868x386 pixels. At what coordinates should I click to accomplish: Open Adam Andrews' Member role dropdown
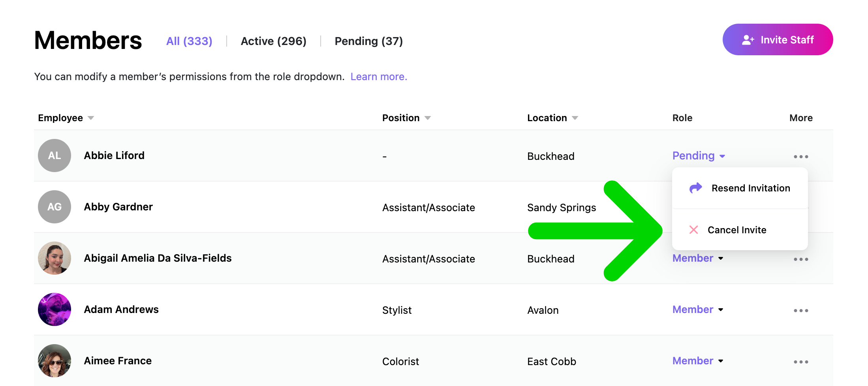click(698, 309)
